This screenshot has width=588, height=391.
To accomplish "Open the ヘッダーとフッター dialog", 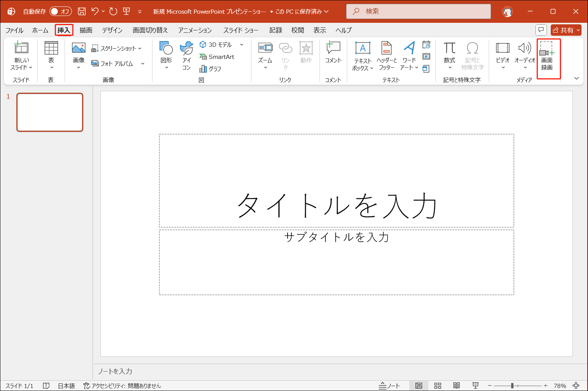I will (386, 56).
